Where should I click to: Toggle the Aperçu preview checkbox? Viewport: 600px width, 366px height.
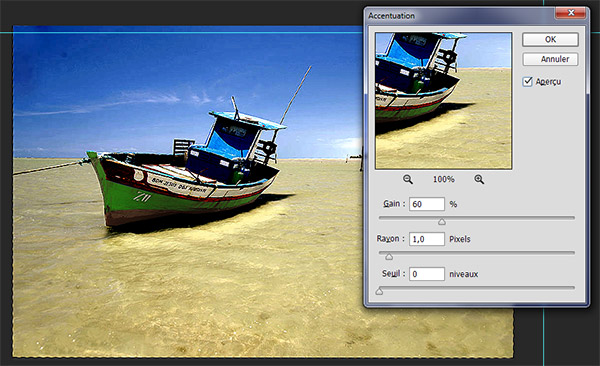(x=528, y=82)
